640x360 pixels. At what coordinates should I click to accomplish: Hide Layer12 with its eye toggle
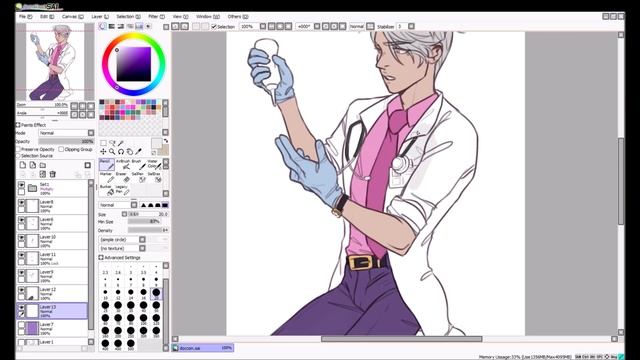(21, 290)
